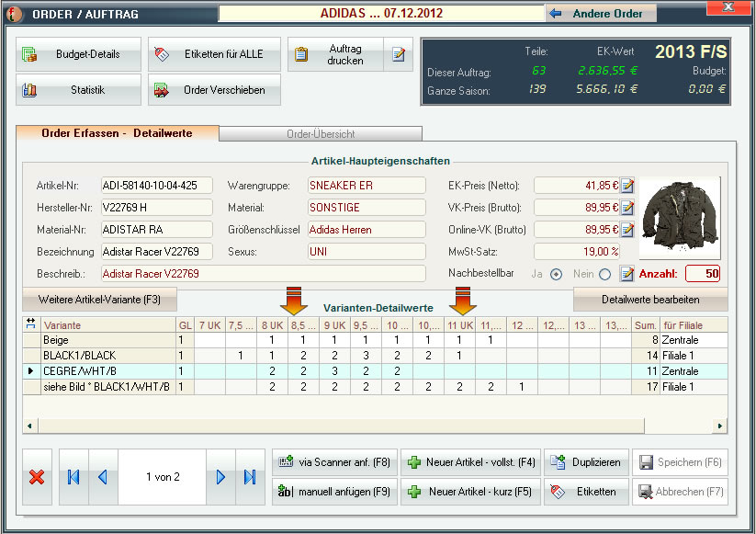Close the Order / Auftrag window
The height and width of the screenshot is (534, 756).
(x=728, y=7)
